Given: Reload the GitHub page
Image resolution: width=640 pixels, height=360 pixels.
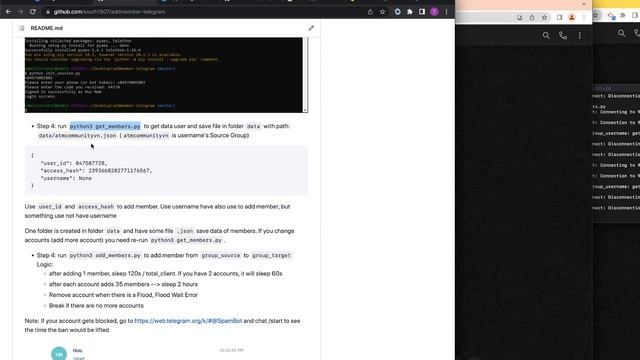Looking at the screenshot, I should pyautogui.click(x=33, y=12).
